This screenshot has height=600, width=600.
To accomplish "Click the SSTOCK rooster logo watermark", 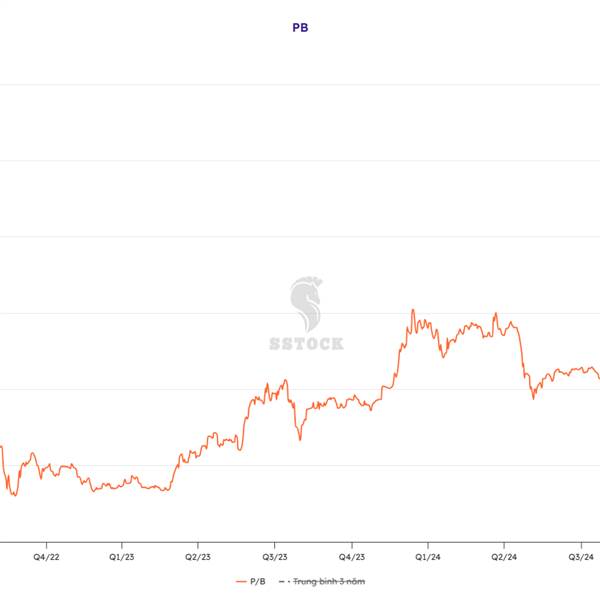I will (306, 304).
